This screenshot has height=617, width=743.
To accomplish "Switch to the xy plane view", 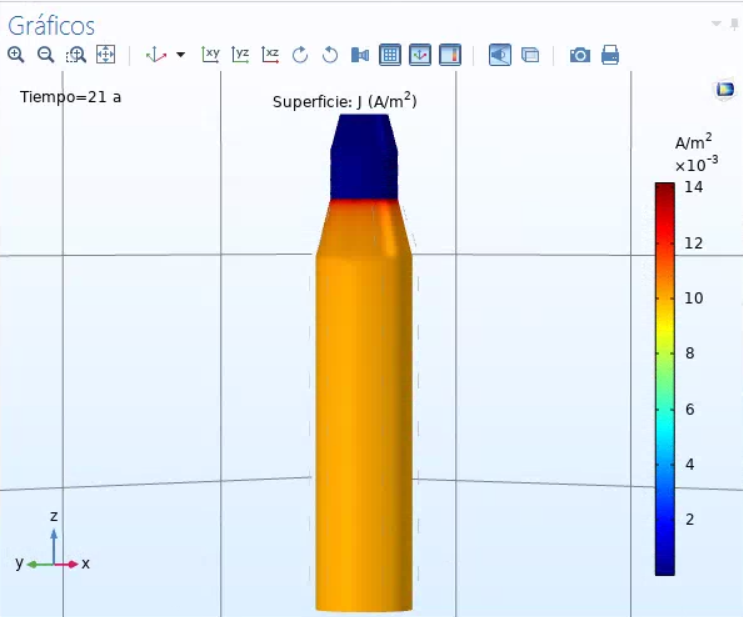I will point(211,55).
